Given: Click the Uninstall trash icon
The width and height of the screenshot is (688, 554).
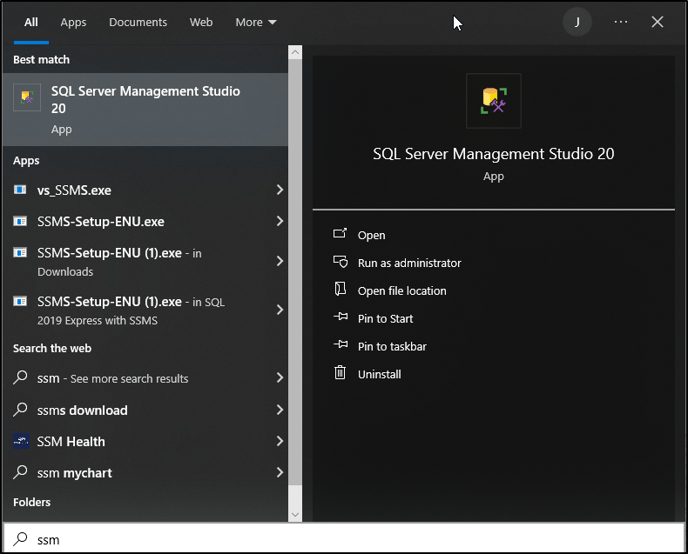Looking at the screenshot, I should (340, 372).
